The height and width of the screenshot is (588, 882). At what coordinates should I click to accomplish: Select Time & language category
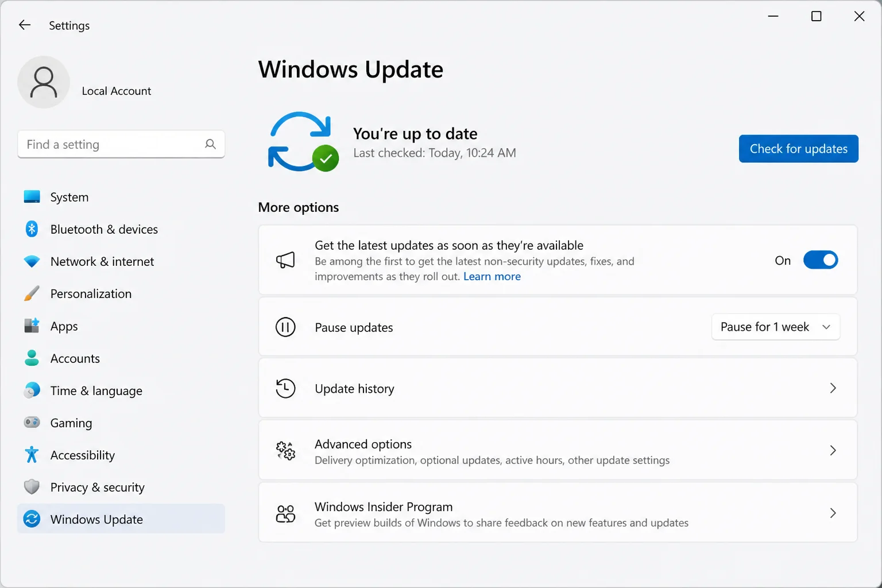(x=121, y=390)
